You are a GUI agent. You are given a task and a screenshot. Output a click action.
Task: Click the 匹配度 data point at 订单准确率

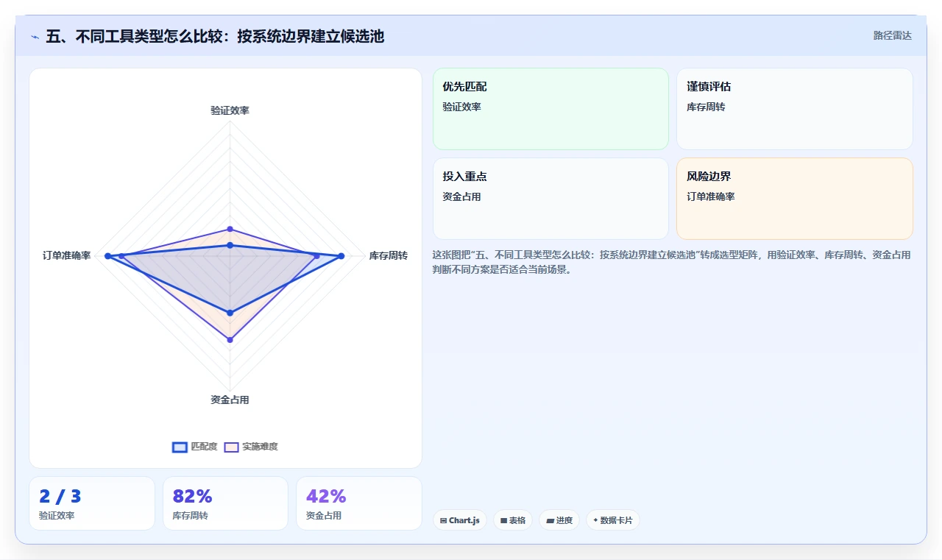tap(107, 256)
